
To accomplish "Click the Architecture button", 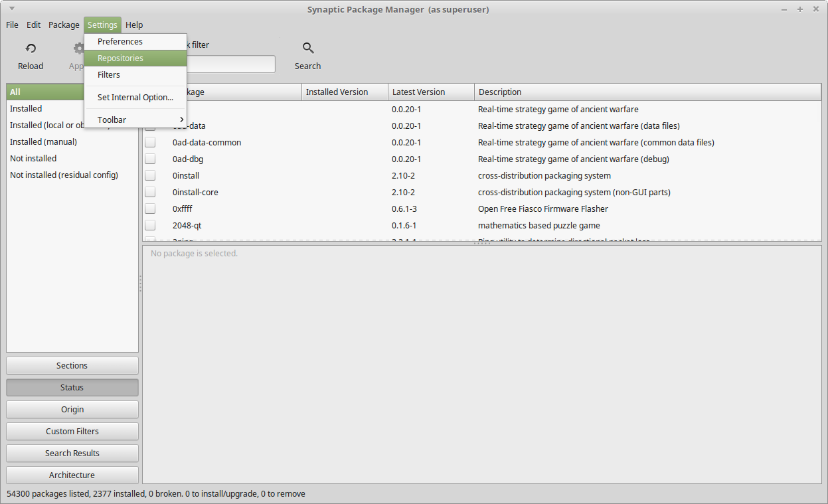I will [x=72, y=475].
